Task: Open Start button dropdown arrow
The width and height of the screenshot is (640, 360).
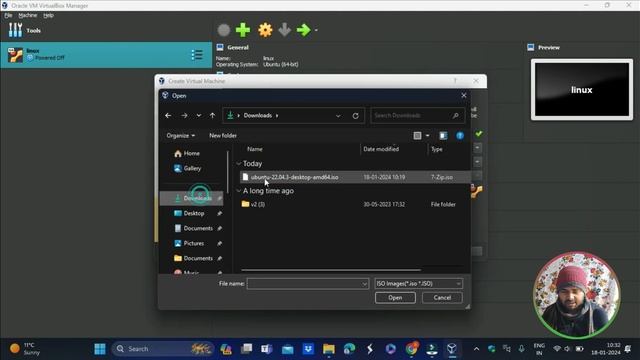Action: tap(316, 30)
